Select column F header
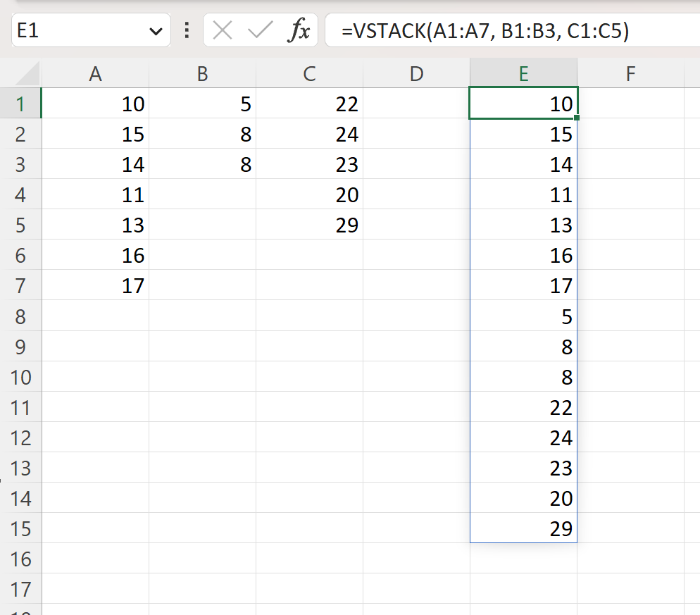Screen dimensions: 700x615 [630, 73]
